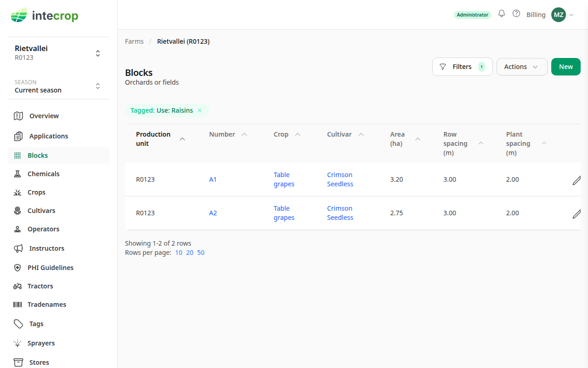588x368 pixels.
Task: Open the Actions dropdown
Action: (522, 67)
